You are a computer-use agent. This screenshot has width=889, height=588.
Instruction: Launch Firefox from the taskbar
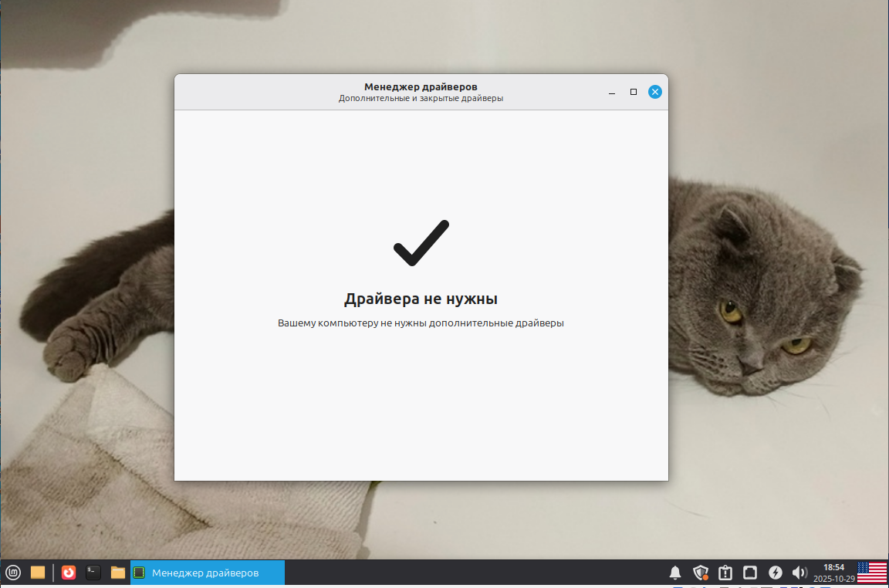(x=66, y=573)
